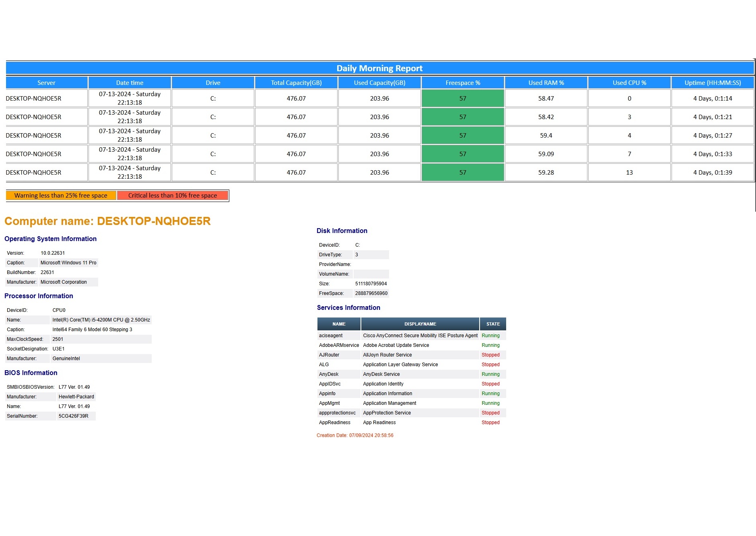Viewport: 756px width, 536px height.
Task: Click the red Critical less than 10% legend
Action: (x=173, y=196)
